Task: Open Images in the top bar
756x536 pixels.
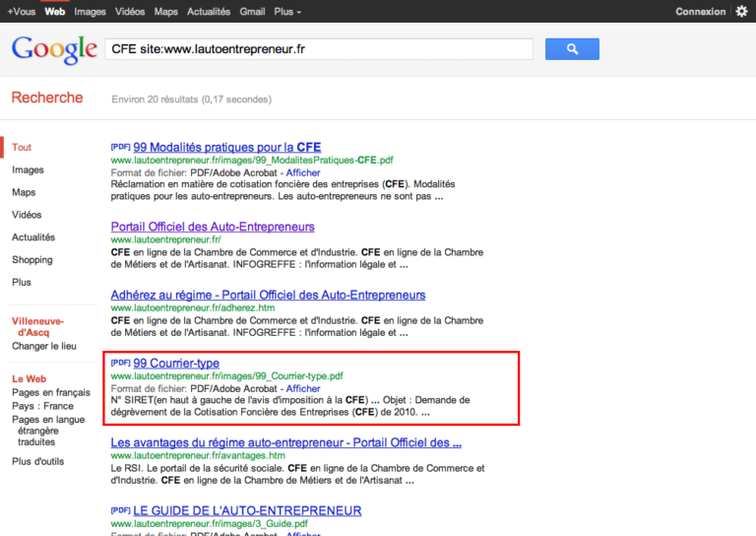Action: tap(90, 12)
